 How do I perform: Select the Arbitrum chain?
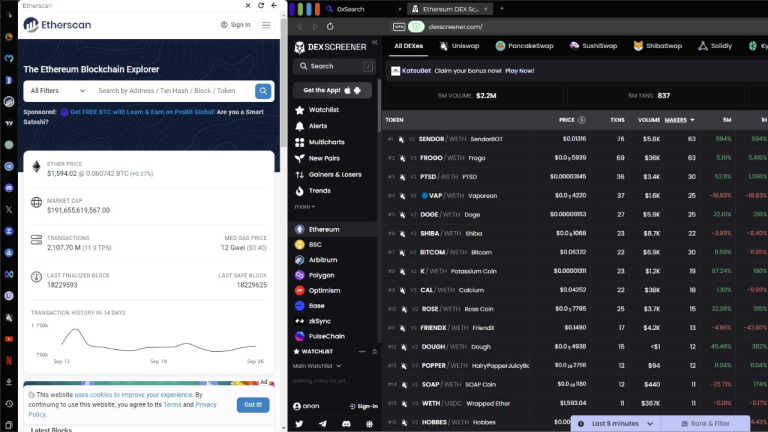coord(316,260)
